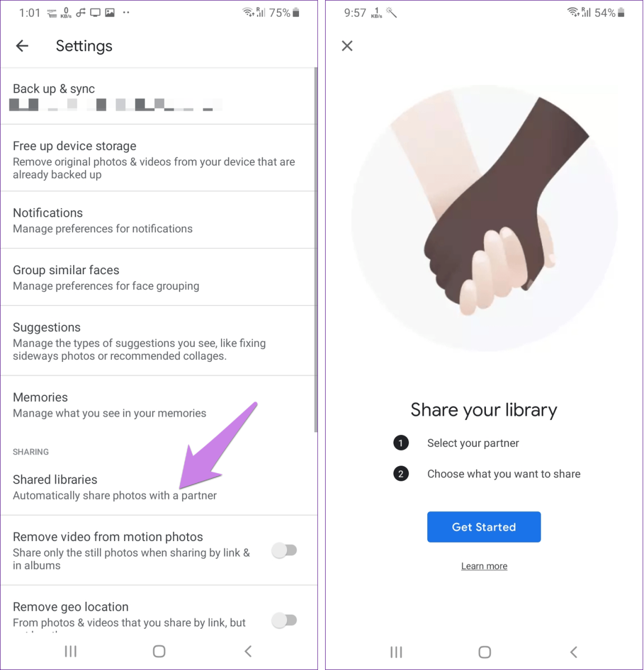The width and height of the screenshot is (644, 670).
Task: Tap the home button on right phone
Action: (485, 652)
